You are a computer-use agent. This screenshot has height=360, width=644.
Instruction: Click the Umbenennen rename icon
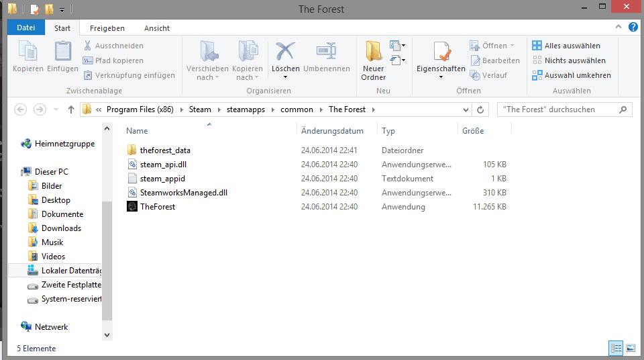pos(326,52)
